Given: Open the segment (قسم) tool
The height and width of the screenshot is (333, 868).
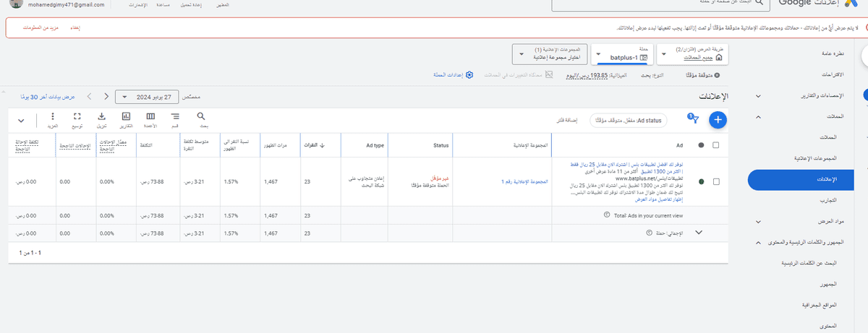Looking at the screenshot, I should tap(175, 119).
